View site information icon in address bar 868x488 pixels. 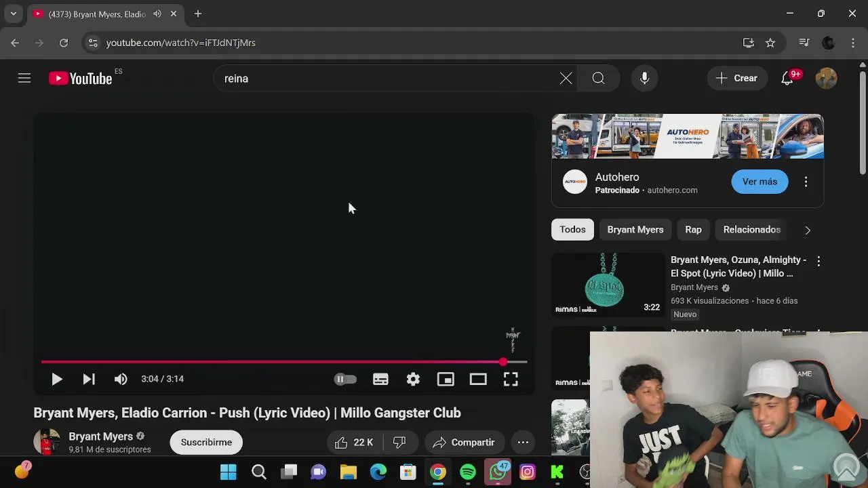pos(93,43)
